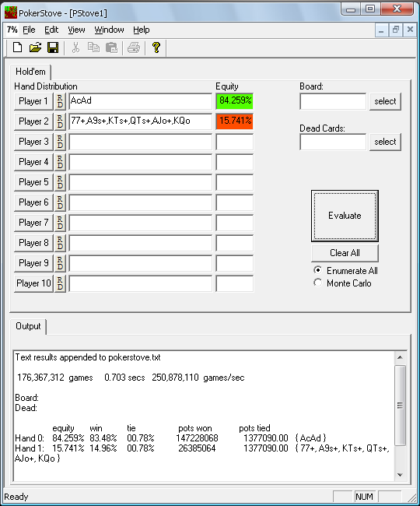Image resolution: width=420 pixels, height=506 pixels.
Task: Click the orange 15.741% equity box
Action: (235, 121)
